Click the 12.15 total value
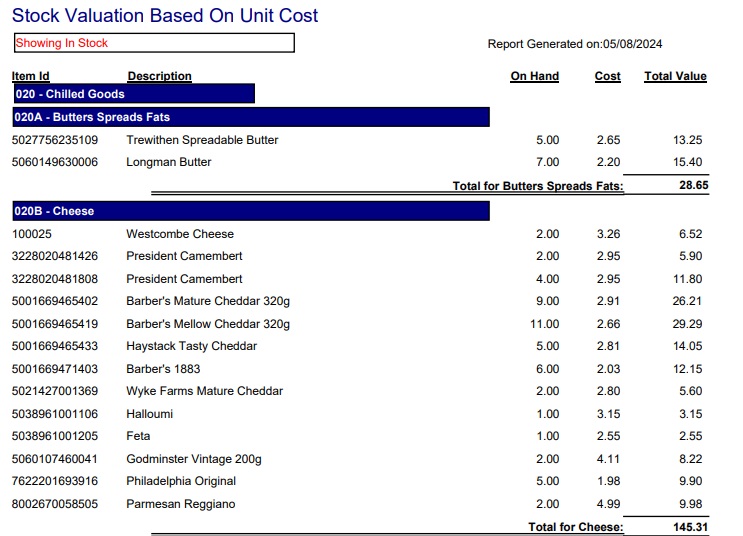Viewport: 743px width, 536px height. (x=687, y=369)
